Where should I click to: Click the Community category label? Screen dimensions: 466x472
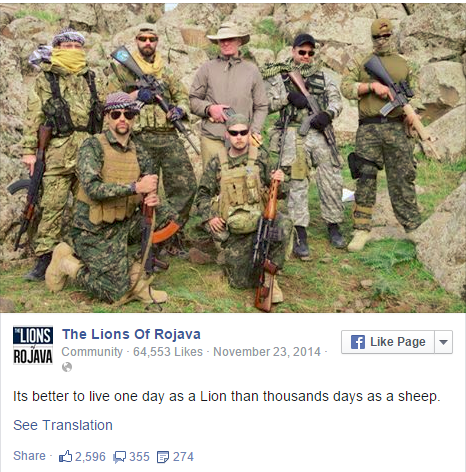click(92, 352)
